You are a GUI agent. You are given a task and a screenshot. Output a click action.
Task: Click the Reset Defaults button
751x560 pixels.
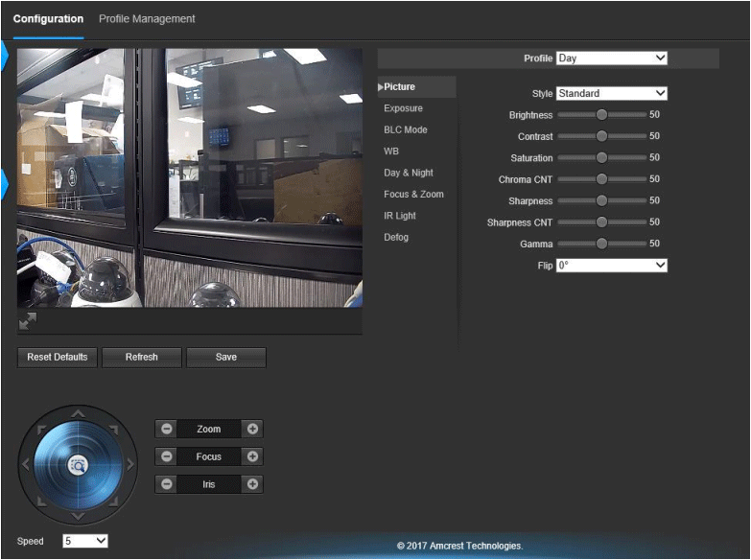[x=57, y=358]
